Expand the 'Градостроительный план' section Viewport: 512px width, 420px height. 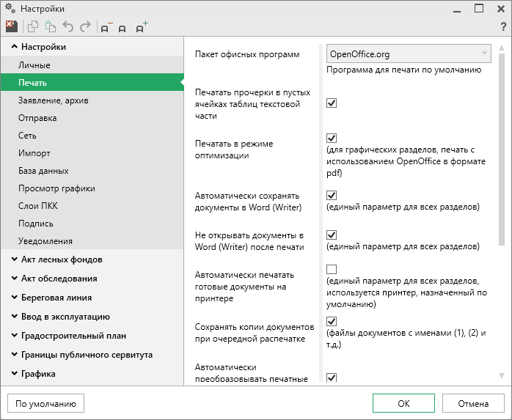(x=68, y=336)
